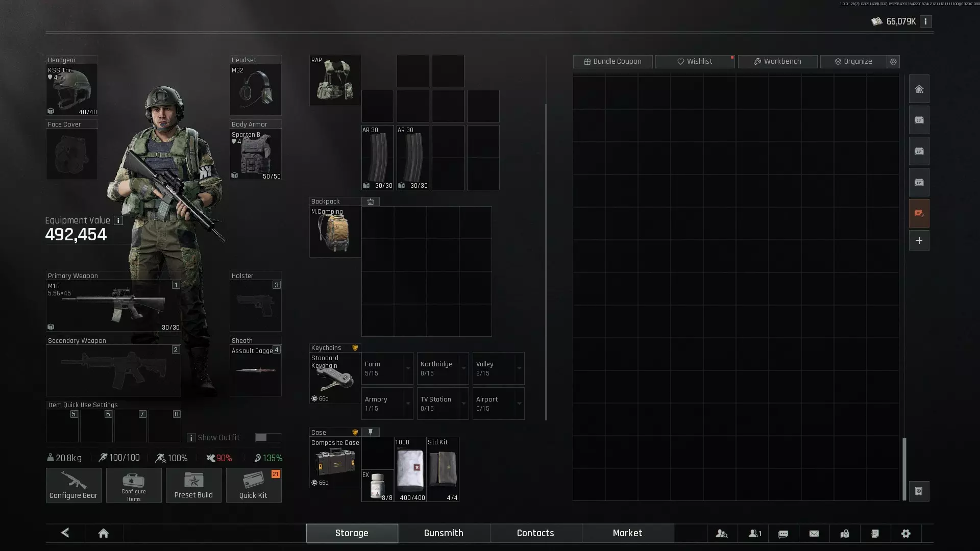Expand the Airport keys dropdown
Viewport: 980px width, 551px height.
(x=519, y=404)
